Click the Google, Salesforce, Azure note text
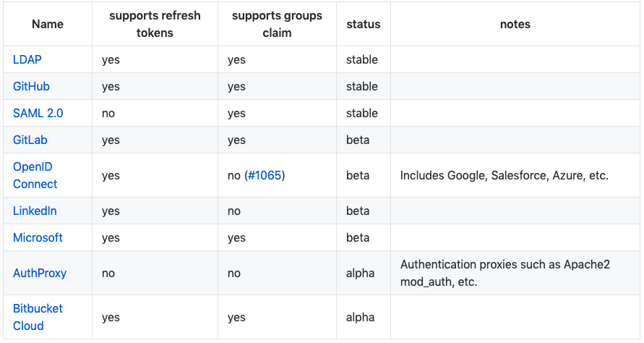The image size is (644, 343). point(504,175)
